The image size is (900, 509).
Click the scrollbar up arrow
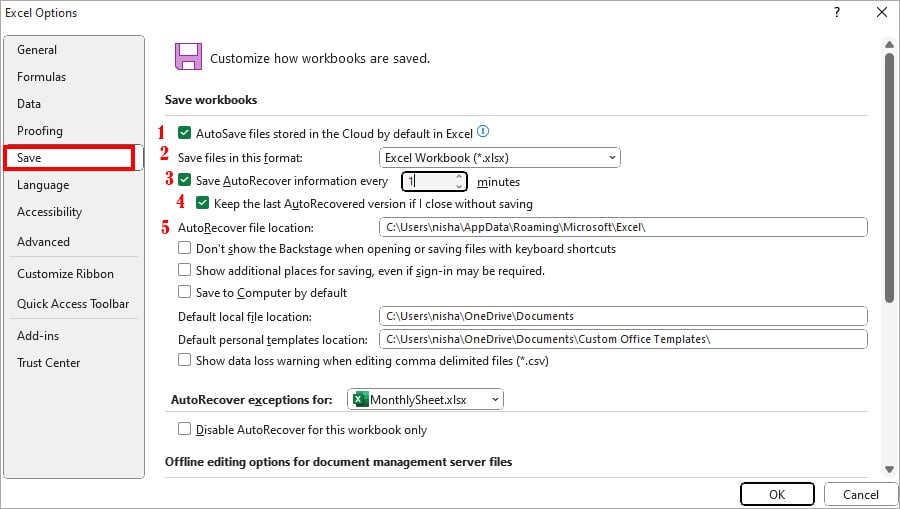(889, 44)
